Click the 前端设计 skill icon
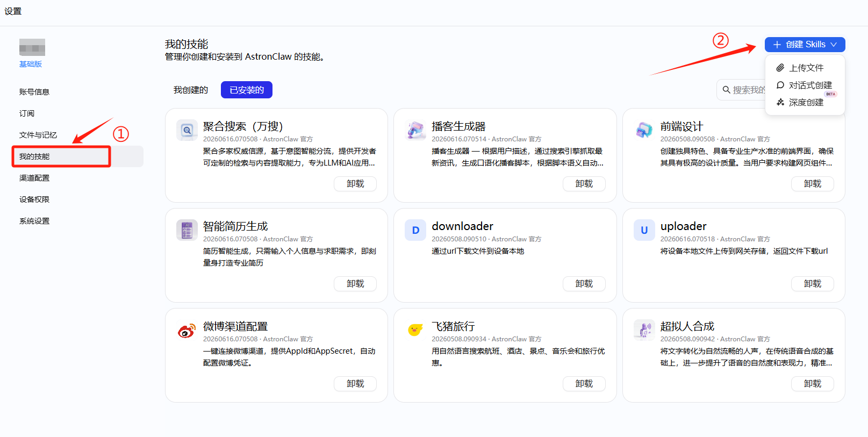 pos(644,130)
